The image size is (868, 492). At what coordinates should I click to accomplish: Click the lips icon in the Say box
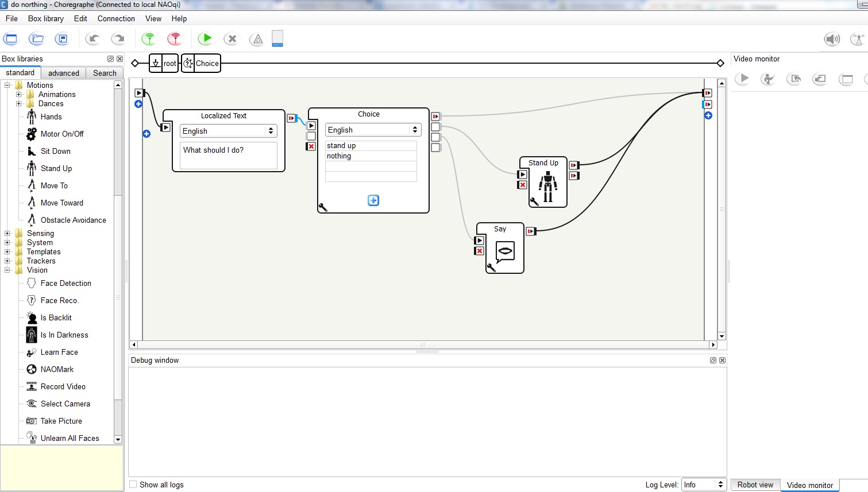click(x=505, y=251)
